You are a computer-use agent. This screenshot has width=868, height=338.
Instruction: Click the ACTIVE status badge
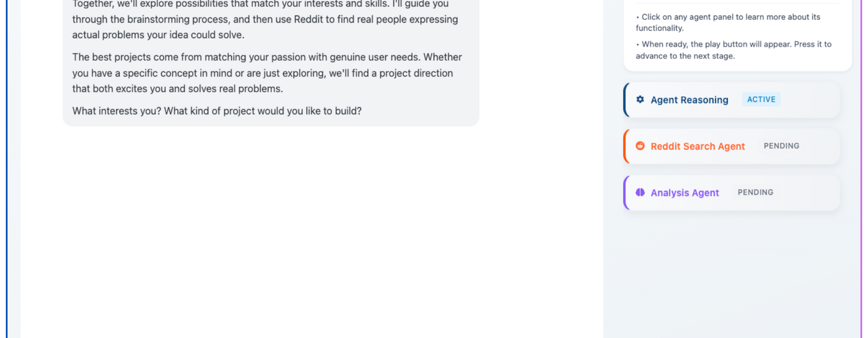click(x=761, y=100)
